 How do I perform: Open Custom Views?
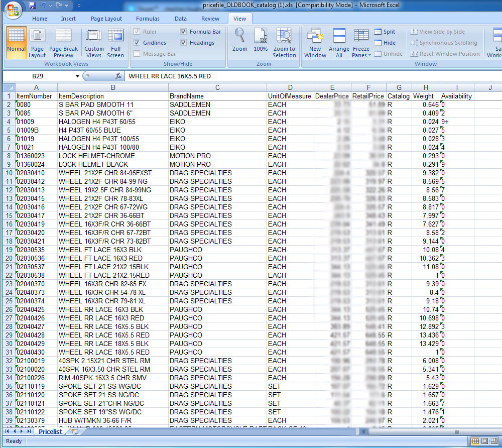[x=94, y=43]
